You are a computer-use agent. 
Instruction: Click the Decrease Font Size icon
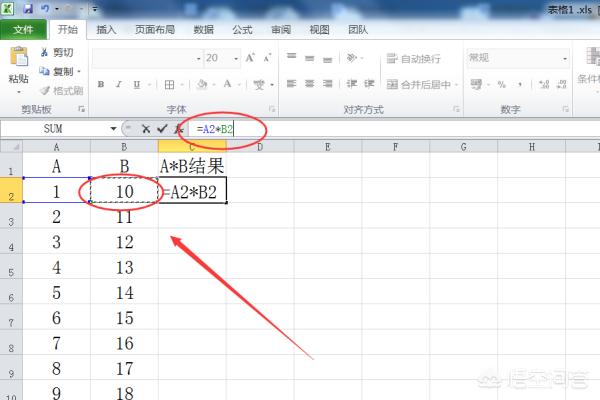[x=267, y=58]
